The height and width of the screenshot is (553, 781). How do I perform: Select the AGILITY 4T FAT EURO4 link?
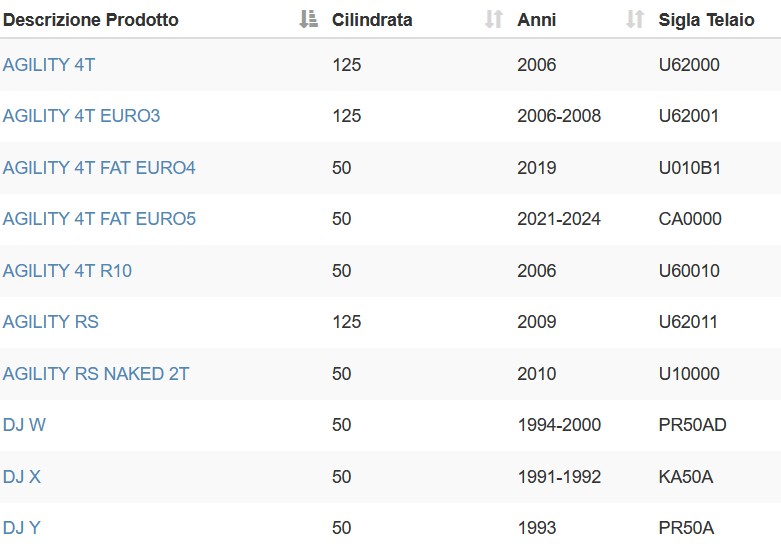coord(99,168)
